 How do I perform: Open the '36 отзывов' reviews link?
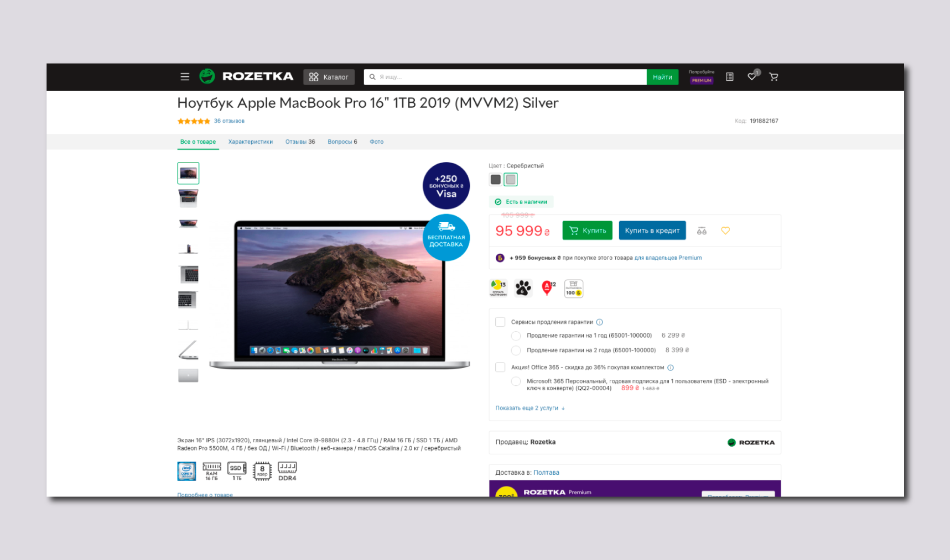[x=229, y=121]
